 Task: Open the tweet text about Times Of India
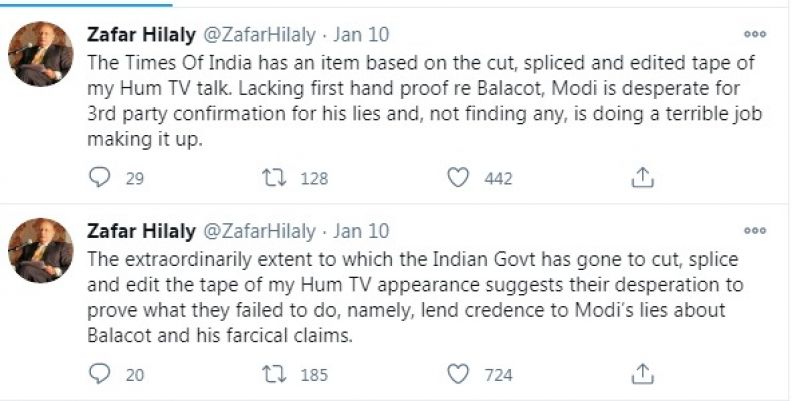[420, 101]
